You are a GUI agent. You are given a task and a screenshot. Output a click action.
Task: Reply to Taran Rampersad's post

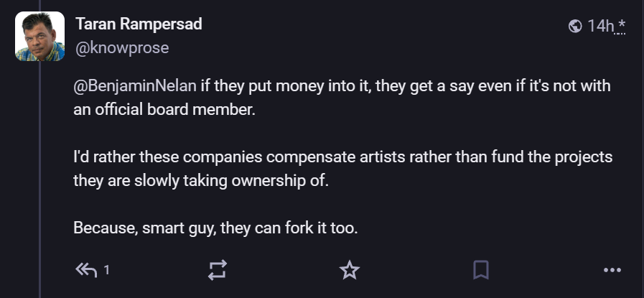point(86,270)
